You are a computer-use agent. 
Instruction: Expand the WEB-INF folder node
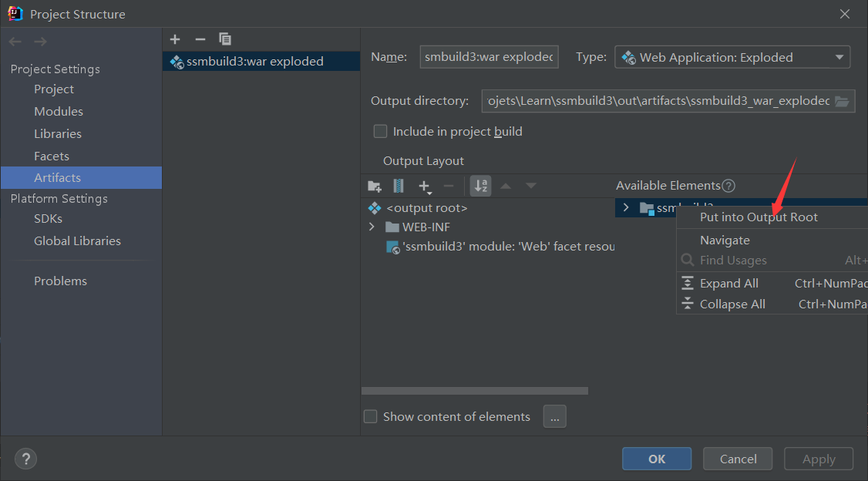tap(372, 227)
